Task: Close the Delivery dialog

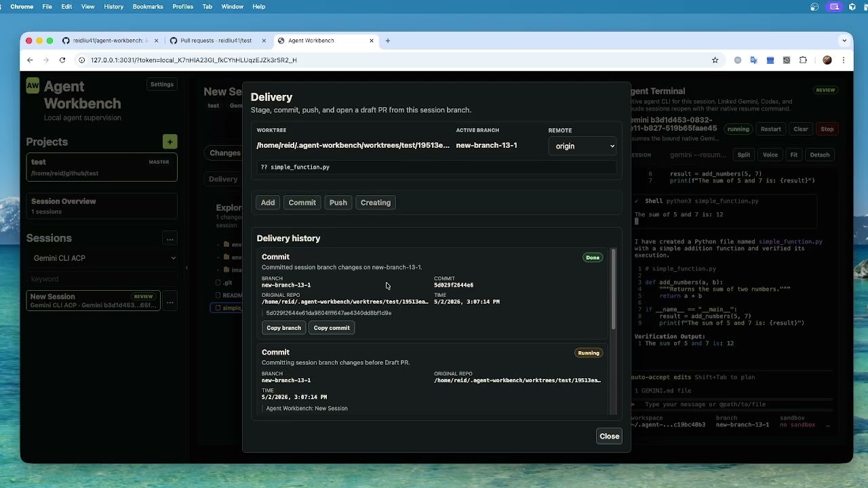Action: (x=609, y=436)
